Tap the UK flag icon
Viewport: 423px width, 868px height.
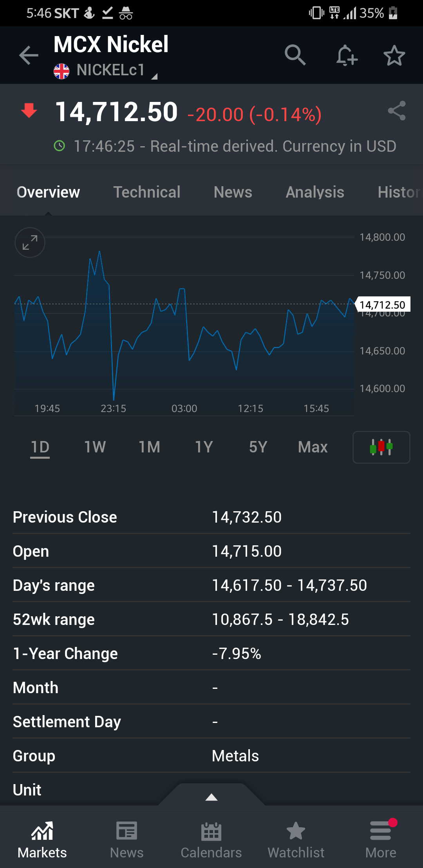point(61,71)
